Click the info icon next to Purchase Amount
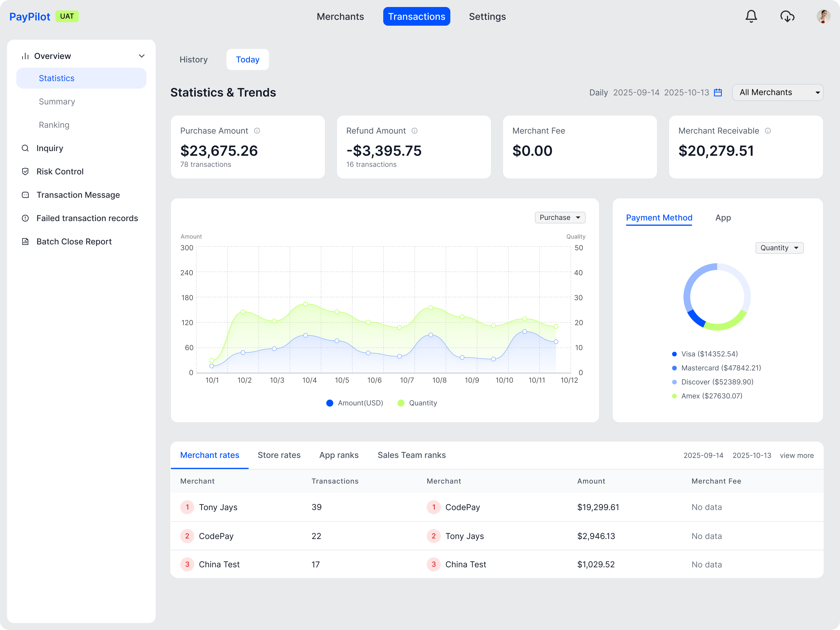The image size is (840, 630). click(x=257, y=131)
